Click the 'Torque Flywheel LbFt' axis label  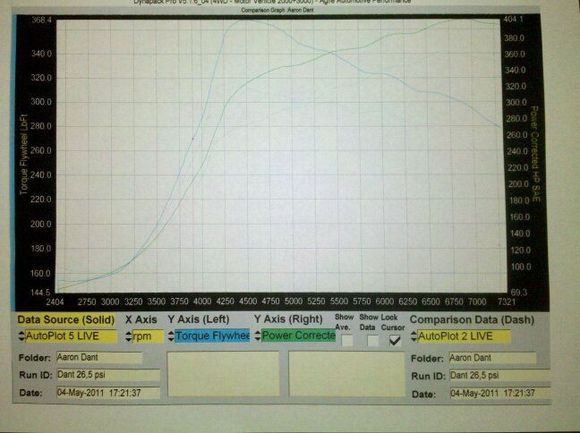[24, 155]
